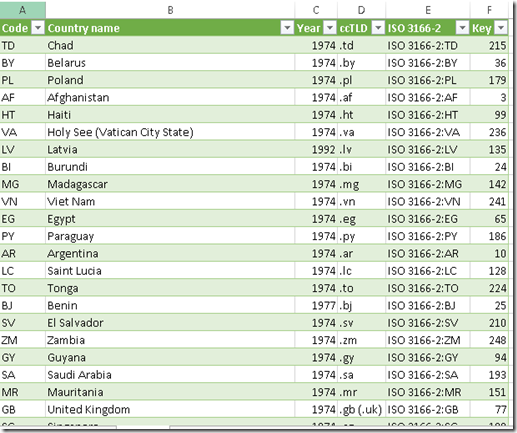The width and height of the screenshot is (517, 433).
Task: Select column B header
Action: click(170, 10)
